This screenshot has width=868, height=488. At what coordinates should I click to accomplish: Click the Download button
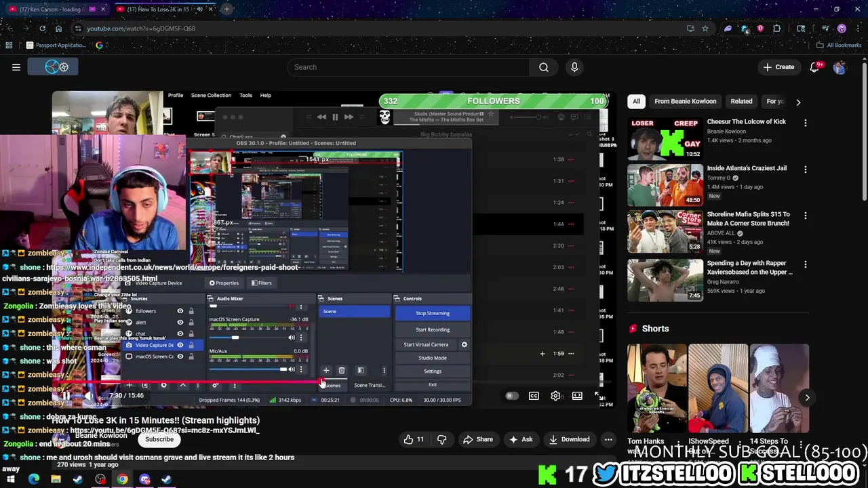[569, 439]
